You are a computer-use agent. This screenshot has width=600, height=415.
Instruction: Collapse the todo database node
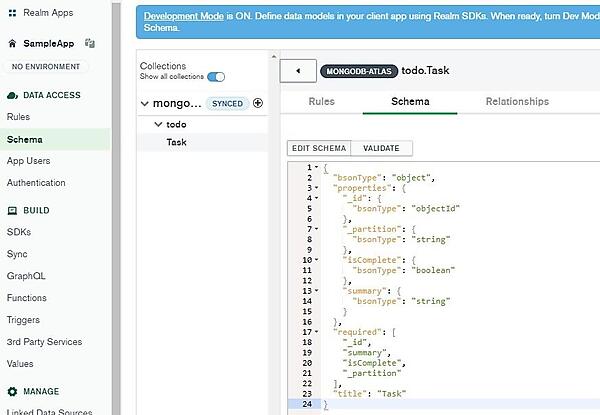(x=158, y=124)
